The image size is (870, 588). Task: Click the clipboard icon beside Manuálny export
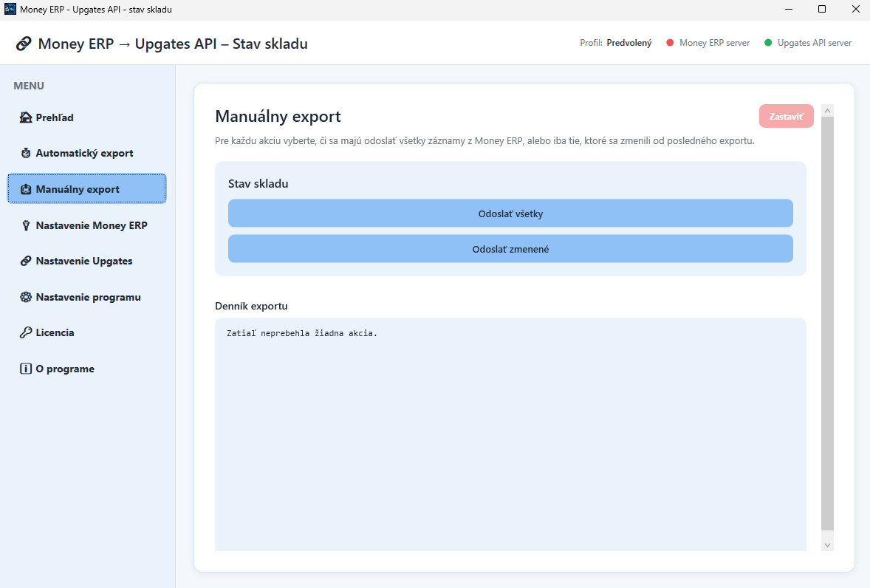[x=26, y=189]
